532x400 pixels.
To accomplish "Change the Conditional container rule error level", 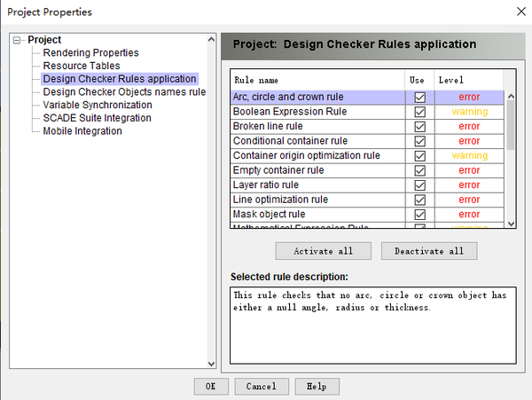I will (469, 141).
